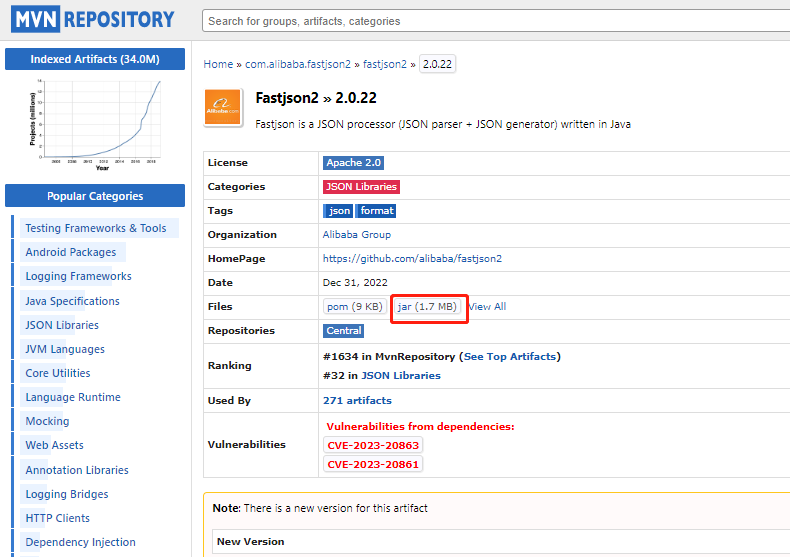Click the Categories row label

pyautogui.click(x=236, y=187)
